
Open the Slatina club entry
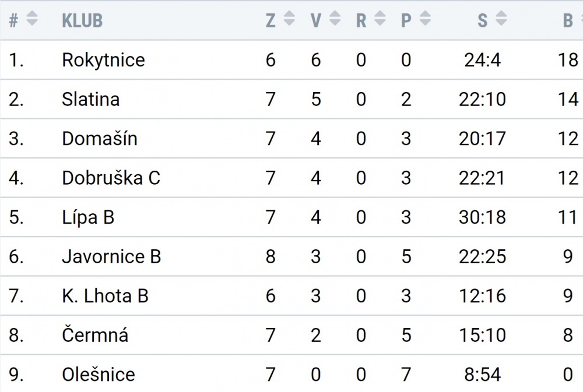pyautogui.click(x=91, y=100)
